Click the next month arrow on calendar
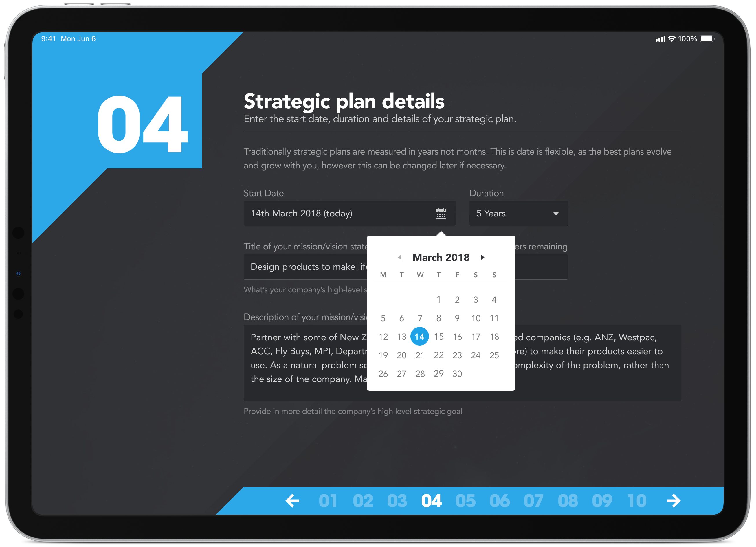Viewport: 756px width, 547px height. tap(481, 257)
